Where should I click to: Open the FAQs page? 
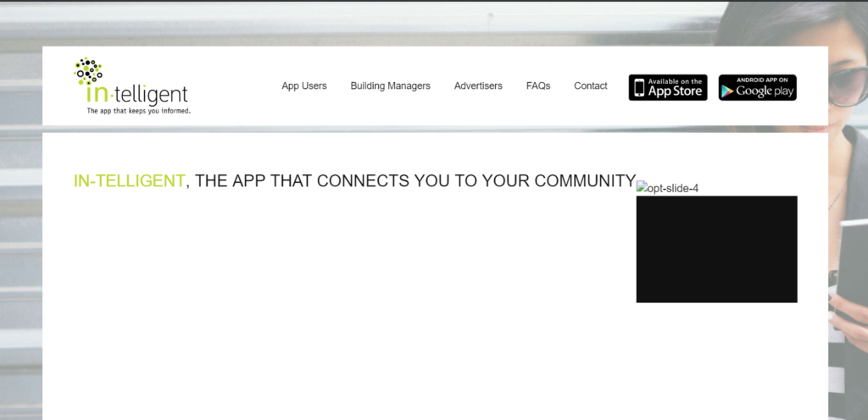coord(538,86)
